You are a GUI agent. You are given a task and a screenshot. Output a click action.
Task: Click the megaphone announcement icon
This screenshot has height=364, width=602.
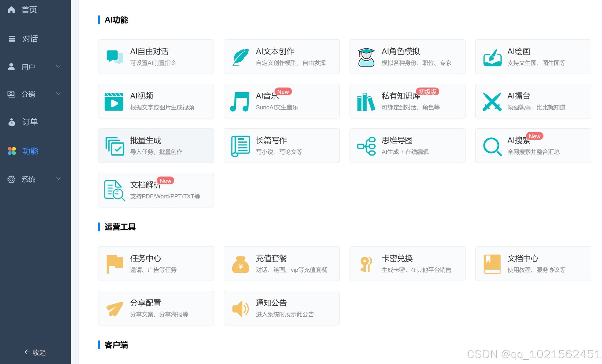click(x=240, y=309)
